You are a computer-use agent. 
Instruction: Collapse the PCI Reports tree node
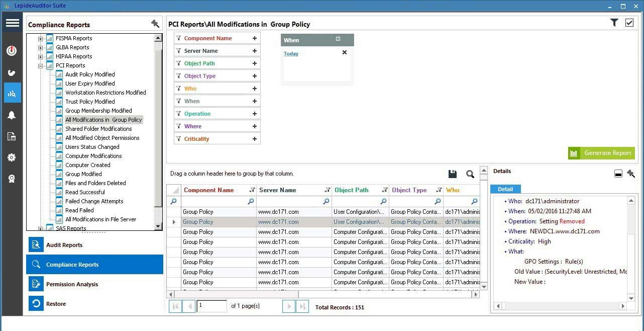41,65
